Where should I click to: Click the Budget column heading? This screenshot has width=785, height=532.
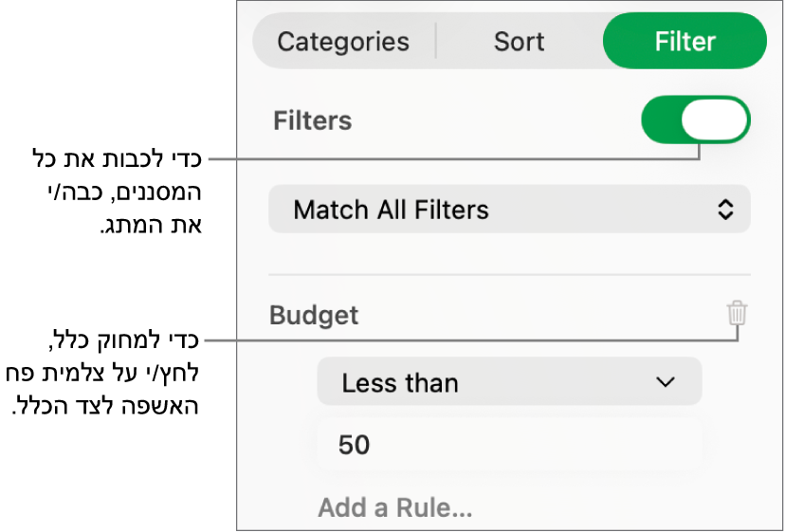click(314, 315)
